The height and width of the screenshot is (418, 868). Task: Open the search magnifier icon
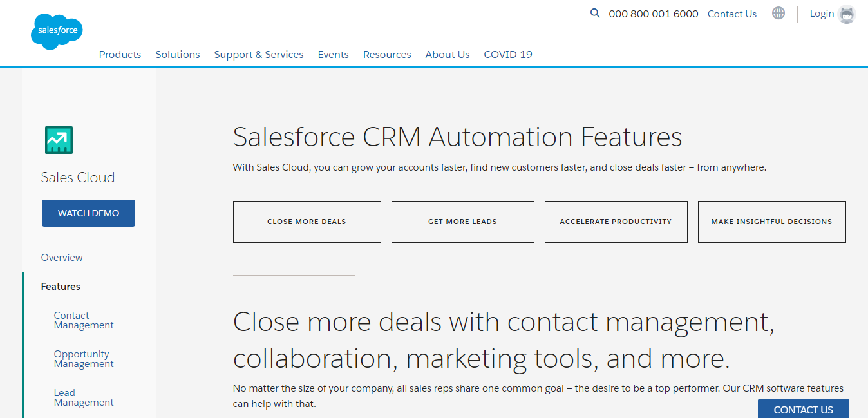click(595, 14)
